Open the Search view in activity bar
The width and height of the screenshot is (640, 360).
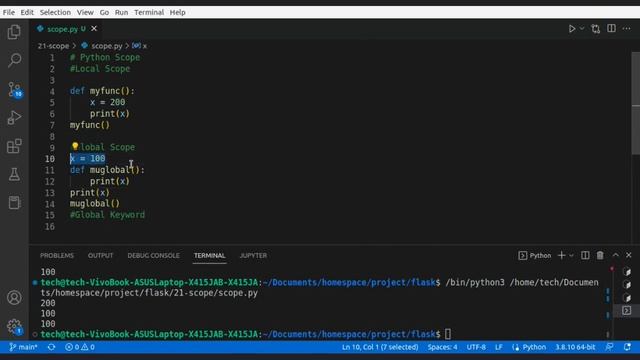(x=14, y=60)
